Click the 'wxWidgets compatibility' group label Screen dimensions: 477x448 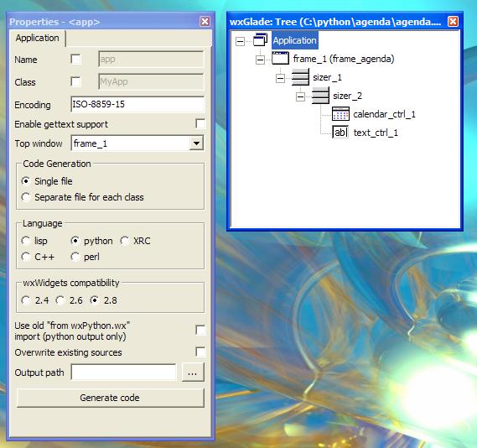71,283
